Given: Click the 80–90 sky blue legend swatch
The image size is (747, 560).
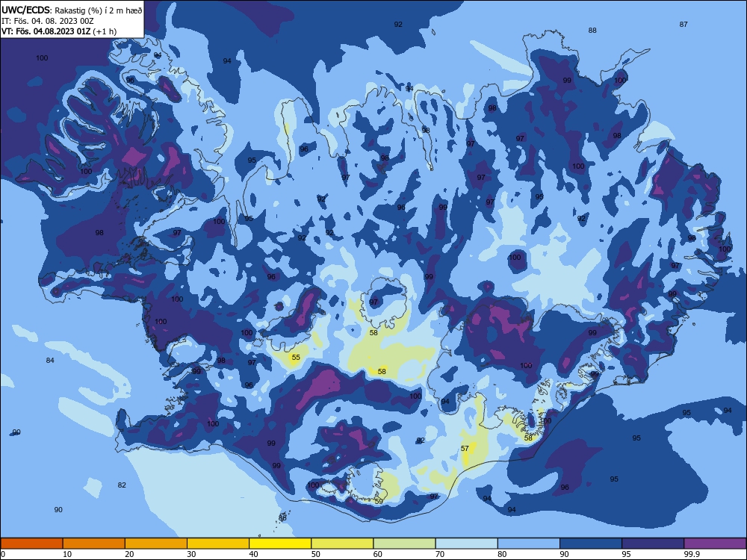Looking at the screenshot, I should (529, 544).
